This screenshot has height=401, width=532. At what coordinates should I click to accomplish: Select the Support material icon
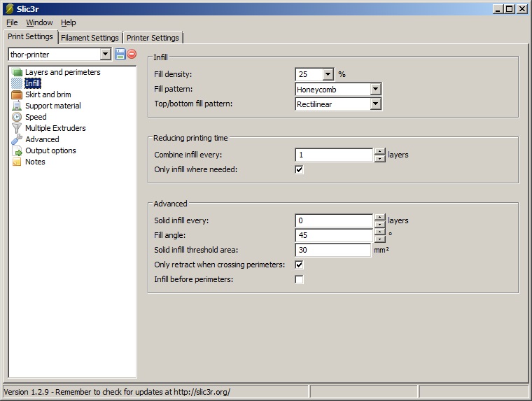click(17, 106)
